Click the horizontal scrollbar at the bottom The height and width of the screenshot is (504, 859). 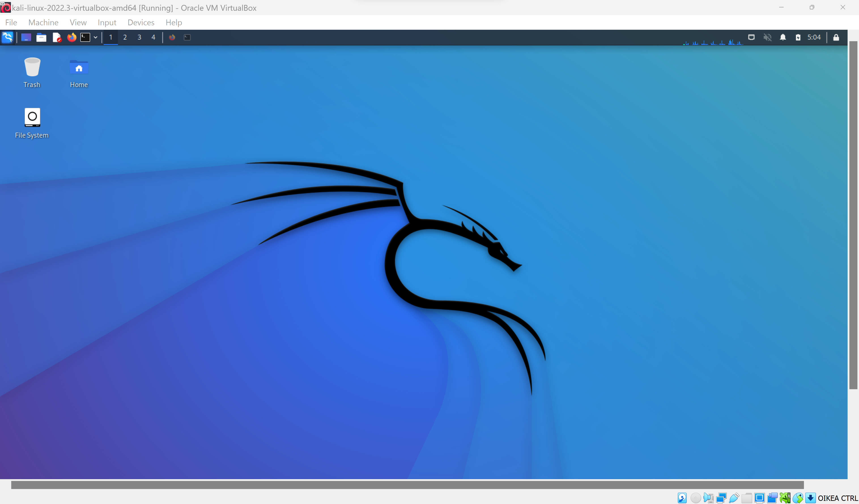tap(407, 485)
